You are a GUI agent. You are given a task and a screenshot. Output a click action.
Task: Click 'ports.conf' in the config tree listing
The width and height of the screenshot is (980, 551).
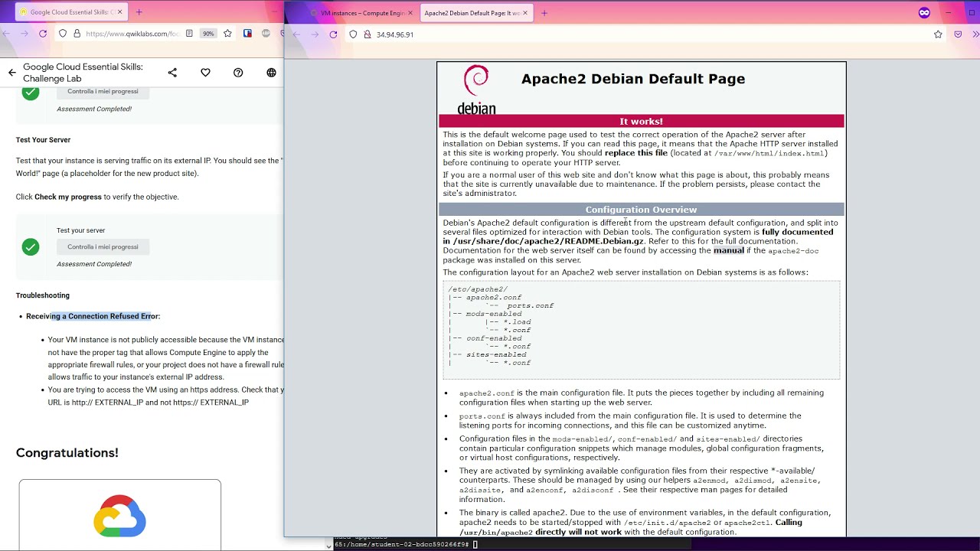[x=530, y=305]
